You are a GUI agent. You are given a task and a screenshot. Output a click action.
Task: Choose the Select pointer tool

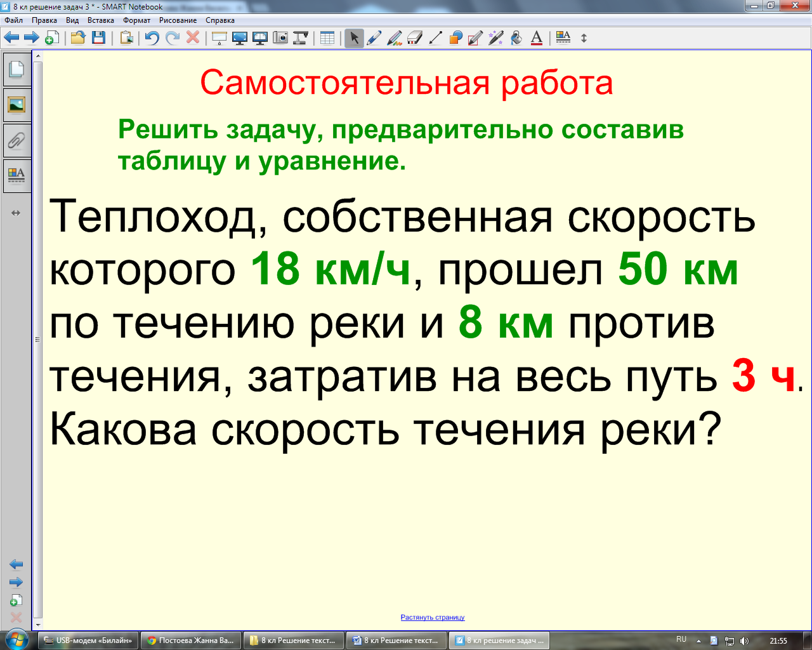[x=354, y=38]
